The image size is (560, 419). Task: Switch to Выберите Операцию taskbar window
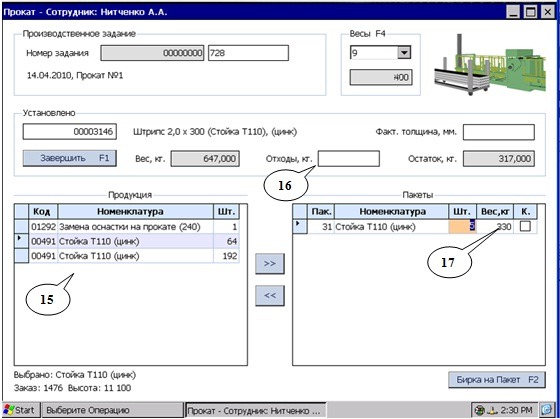coord(112,410)
